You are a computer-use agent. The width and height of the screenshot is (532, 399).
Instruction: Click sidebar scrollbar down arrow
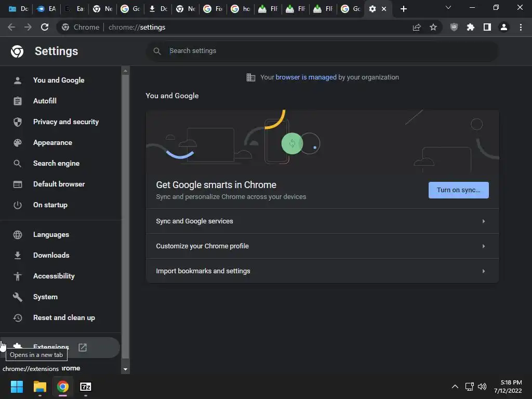[x=125, y=369]
